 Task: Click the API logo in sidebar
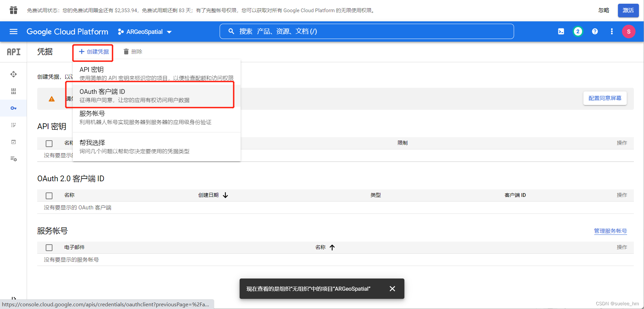[14, 52]
